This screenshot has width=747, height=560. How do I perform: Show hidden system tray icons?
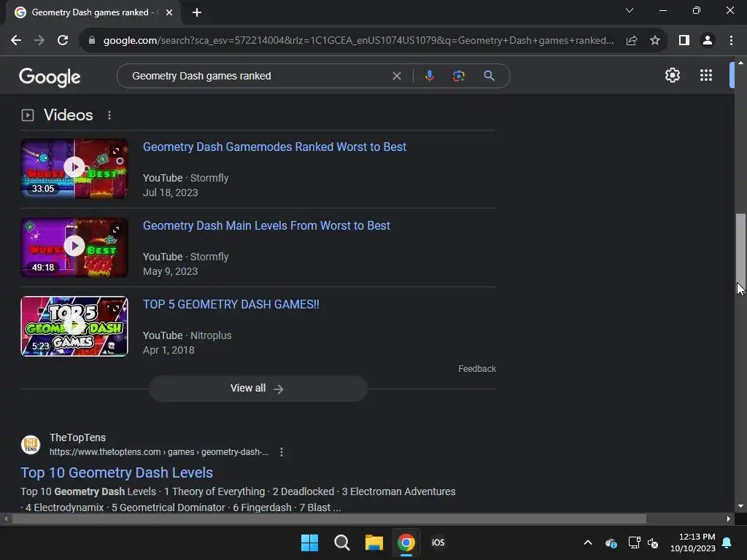(x=588, y=542)
